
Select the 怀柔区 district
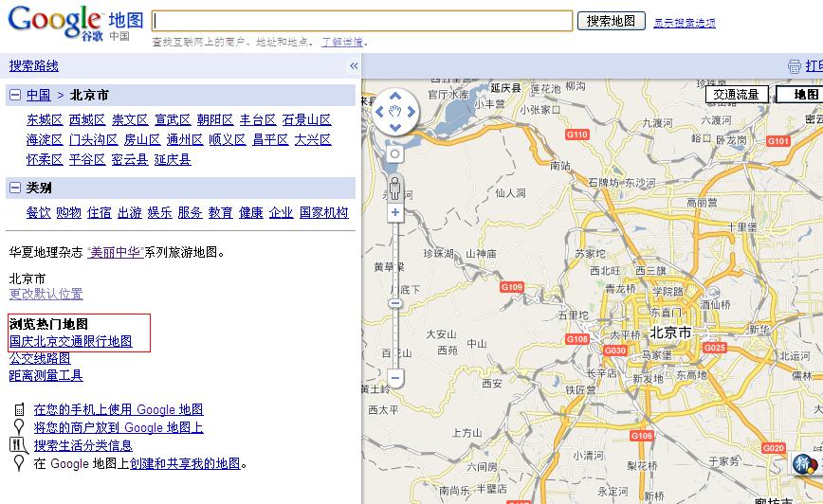45,159
